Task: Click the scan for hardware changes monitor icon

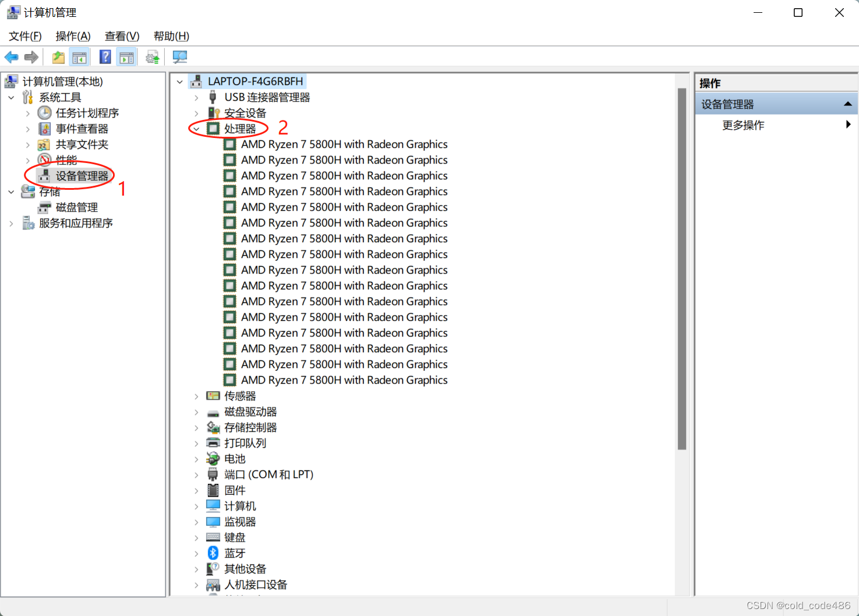Action: 180,57
